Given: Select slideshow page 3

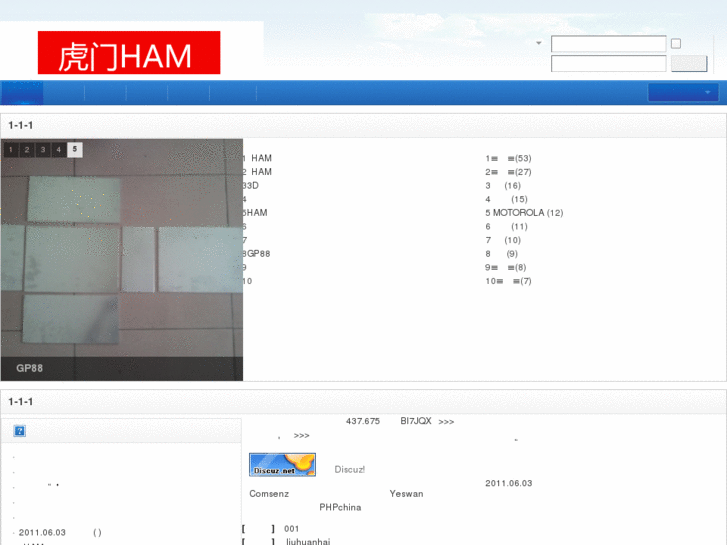Looking at the screenshot, I should pos(43,150).
